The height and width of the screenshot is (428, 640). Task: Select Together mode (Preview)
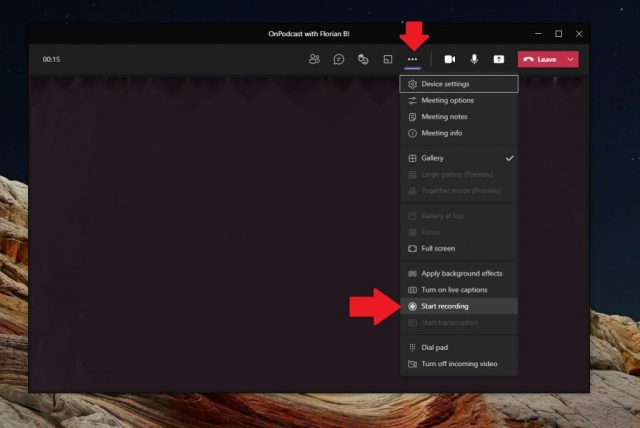[x=459, y=191]
